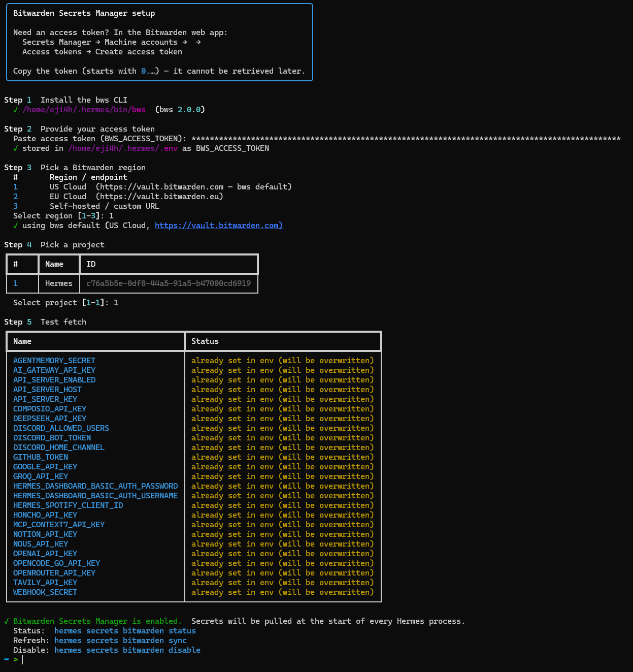Click the 'Self-hosted / custom URL' option line
The image size is (633, 672).
[x=86, y=206]
